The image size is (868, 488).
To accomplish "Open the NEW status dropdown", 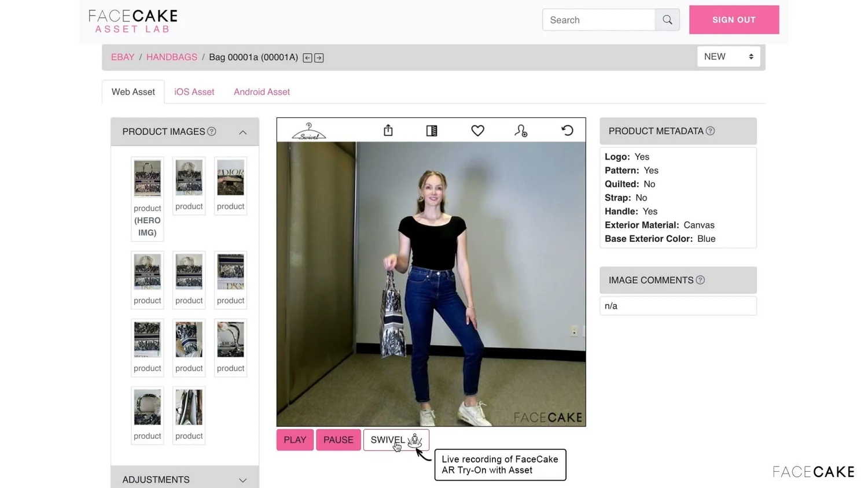I will point(729,57).
